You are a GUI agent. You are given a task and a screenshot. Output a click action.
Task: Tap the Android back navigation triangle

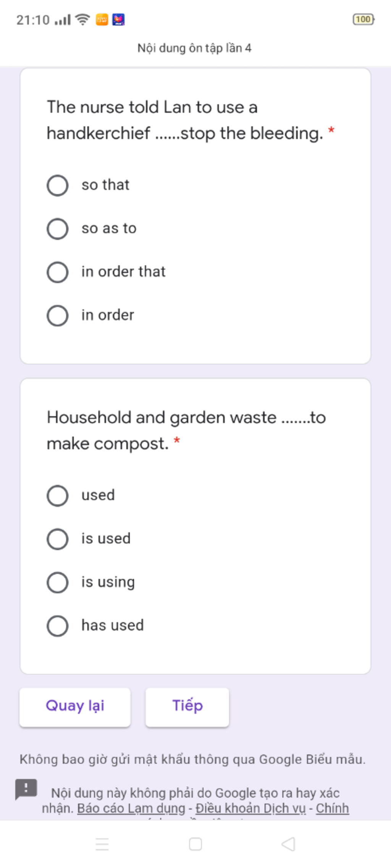tap(288, 844)
